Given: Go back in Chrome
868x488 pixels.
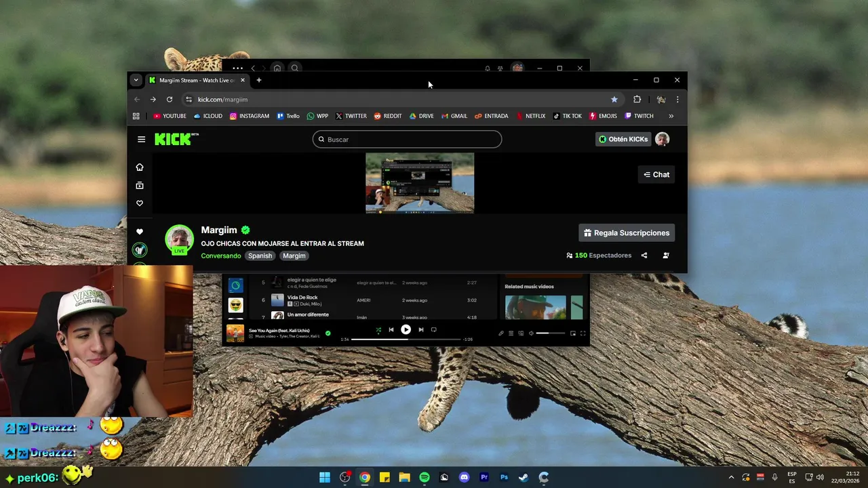Looking at the screenshot, I should 137,100.
